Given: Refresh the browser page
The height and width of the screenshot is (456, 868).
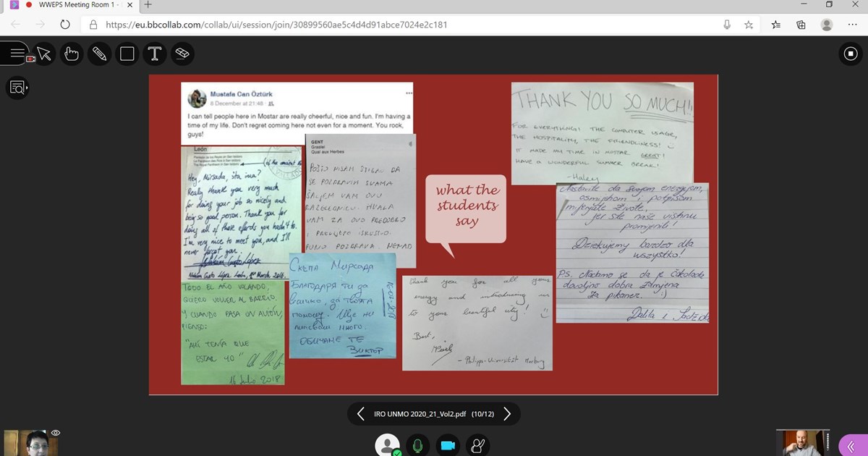Looking at the screenshot, I should [x=65, y=24].
